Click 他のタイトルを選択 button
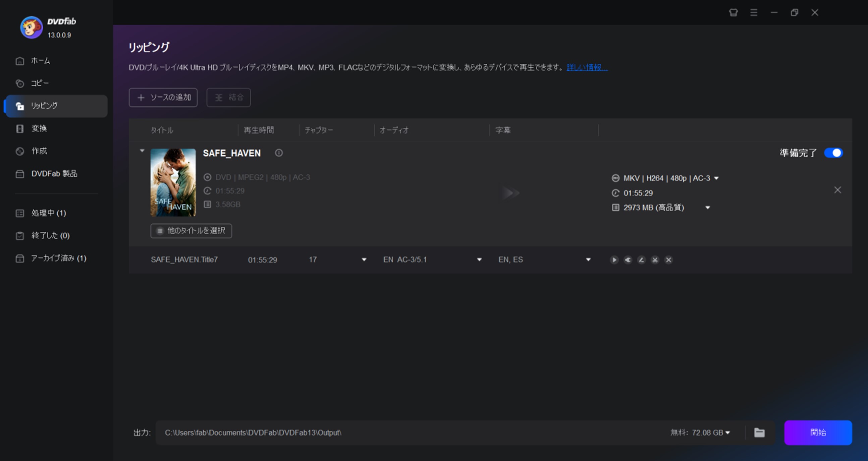The width and height of the screenshot is (868, 461). (191, 231)
